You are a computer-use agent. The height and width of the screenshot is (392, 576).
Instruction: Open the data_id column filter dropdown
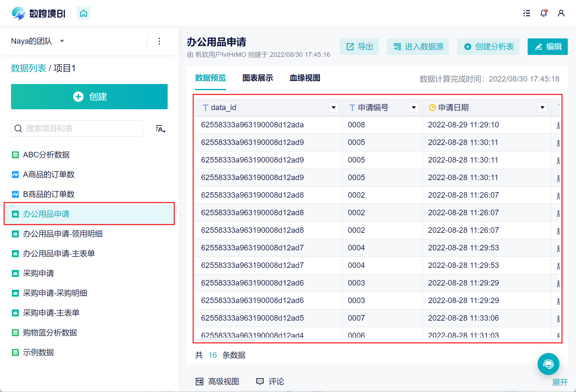click(333, 107)
